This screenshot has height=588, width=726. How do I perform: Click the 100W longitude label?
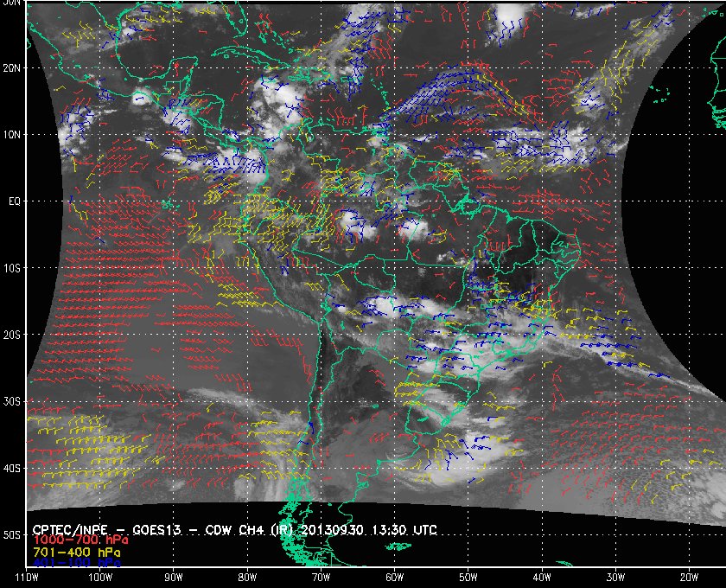(100, 577)
